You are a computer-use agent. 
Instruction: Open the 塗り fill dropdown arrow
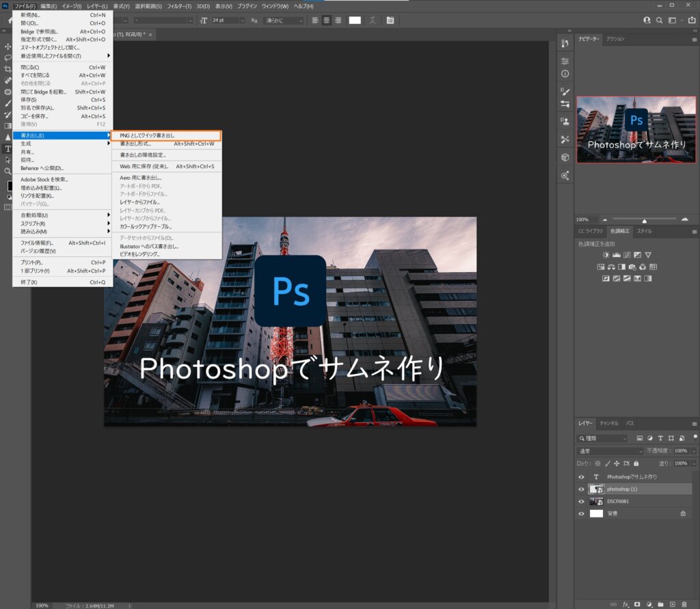pyautogui.click(x=694, y=463)
